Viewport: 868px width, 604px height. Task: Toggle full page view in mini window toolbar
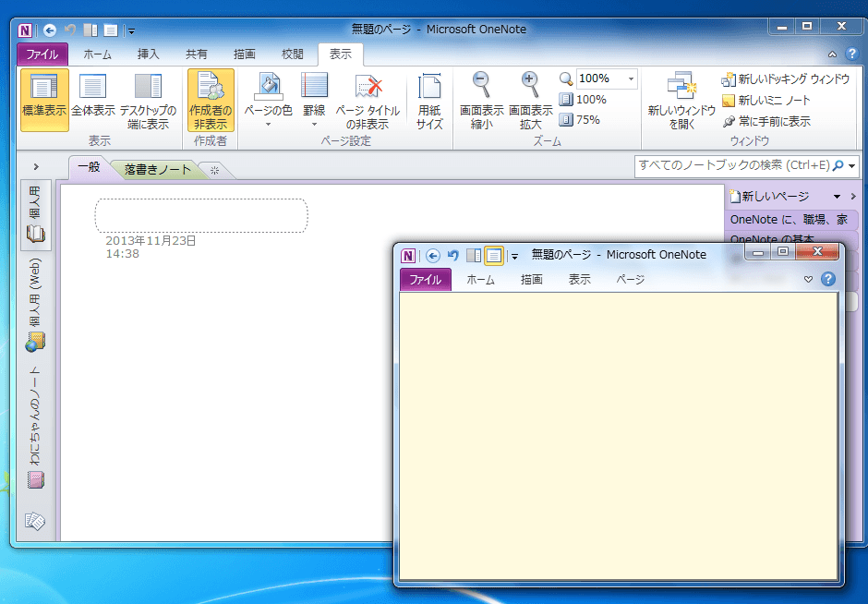(x=494, y=255)
